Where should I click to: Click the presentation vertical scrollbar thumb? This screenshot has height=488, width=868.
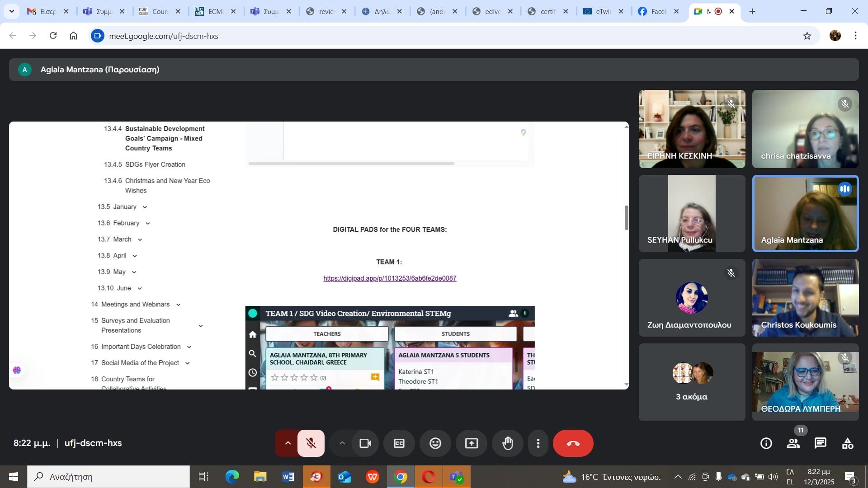coord(626,217)
